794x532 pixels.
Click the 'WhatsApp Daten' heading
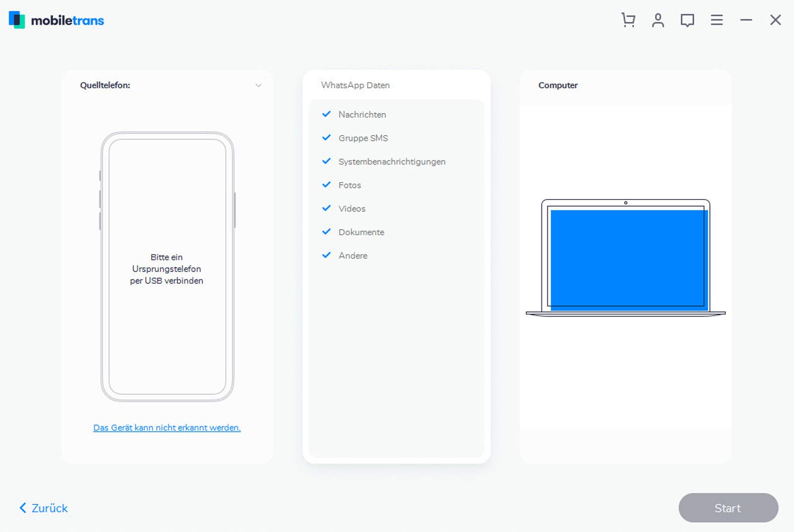[x=355, y=85]
